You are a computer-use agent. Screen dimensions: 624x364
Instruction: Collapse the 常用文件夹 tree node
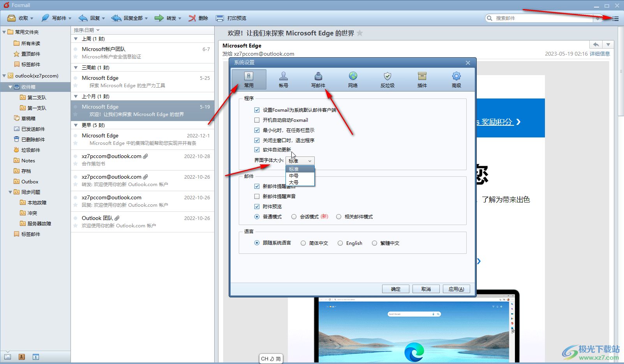click(4, 32)
